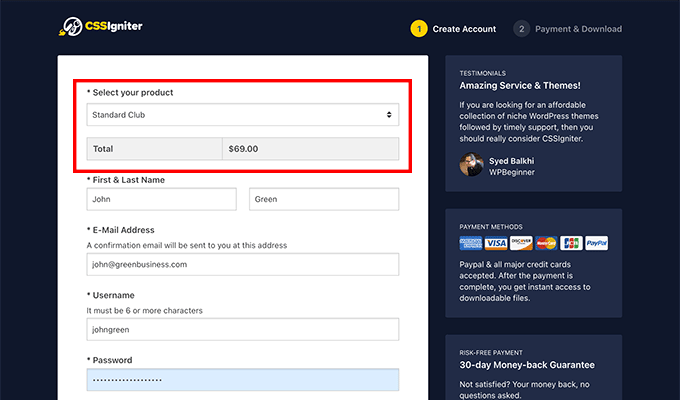Click the American Express card icon
This screenshot has height=400, width=680.
471,243
